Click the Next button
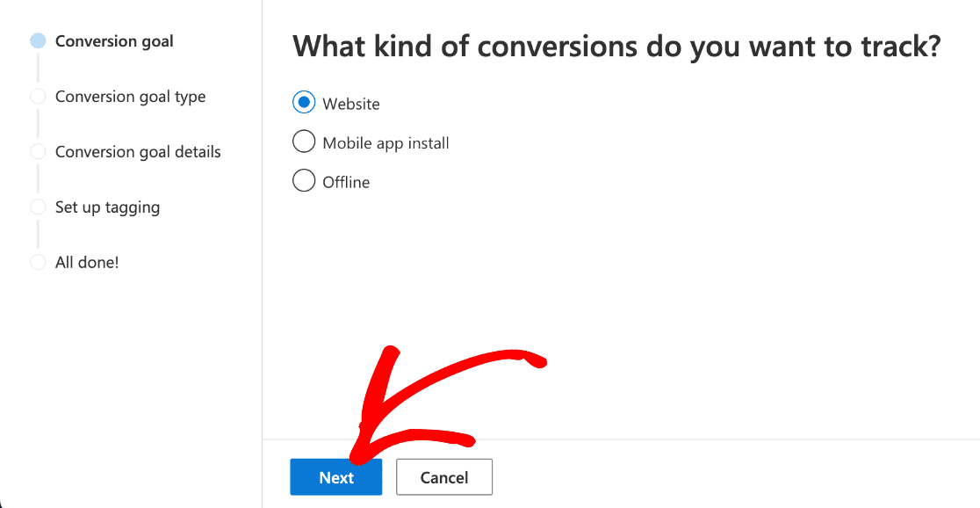The image size is (980, 508). pos(335,476)
